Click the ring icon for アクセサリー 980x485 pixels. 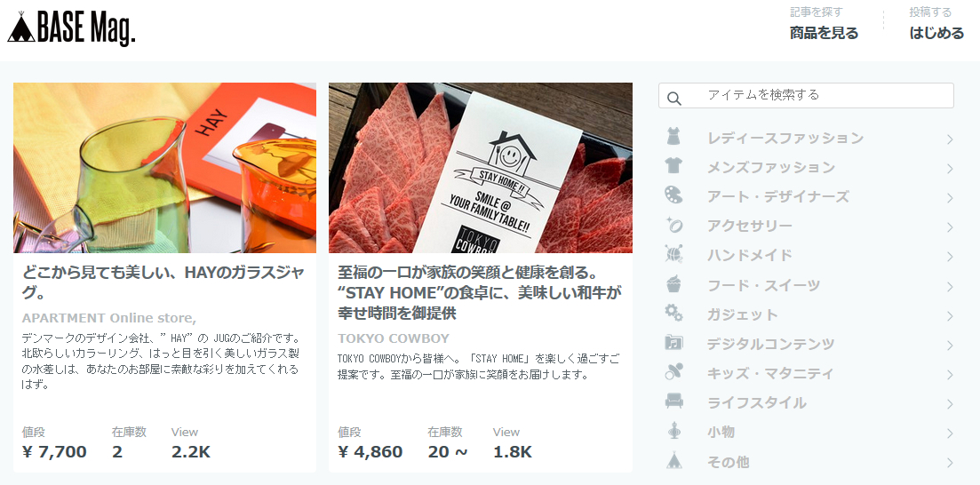tap(673, 225)
